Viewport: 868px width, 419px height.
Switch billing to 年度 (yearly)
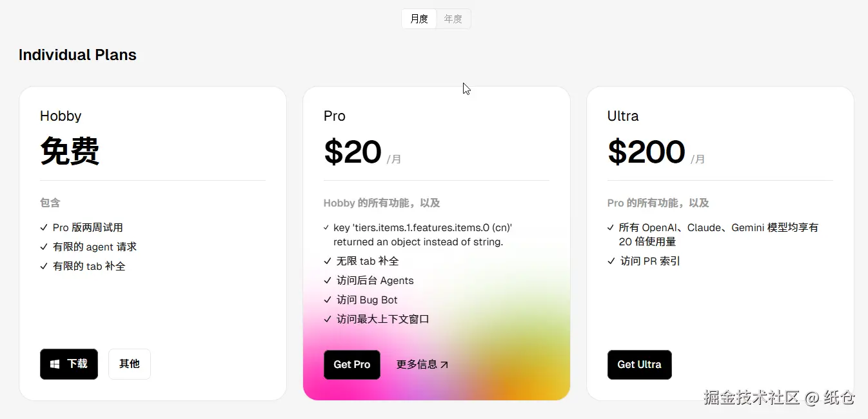coord(453,19)
